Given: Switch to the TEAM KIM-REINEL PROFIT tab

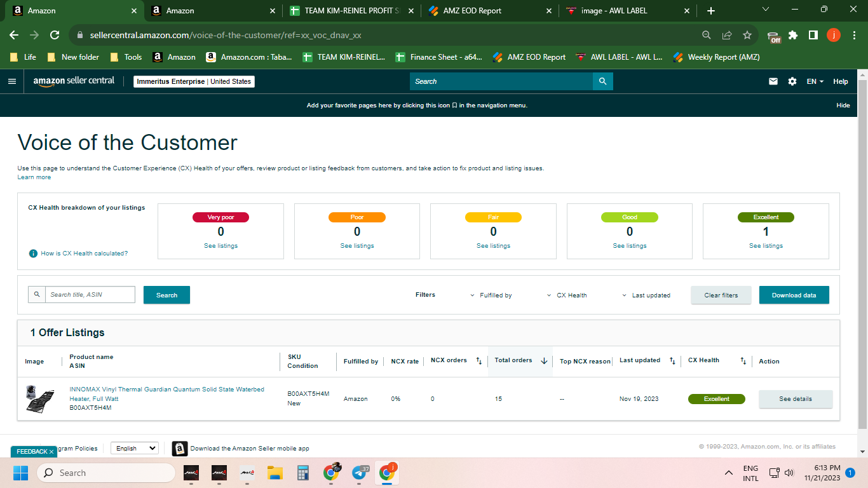Looking at the screenshot, I should 351,11.
